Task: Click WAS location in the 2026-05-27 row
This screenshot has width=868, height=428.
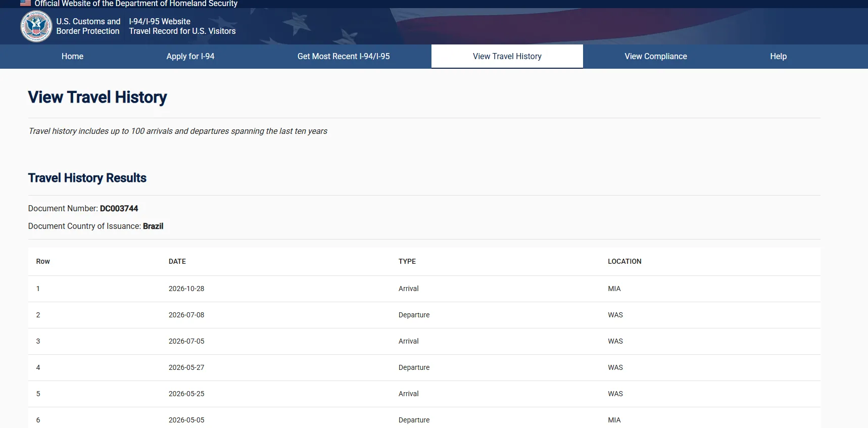Action: point(615,367)
